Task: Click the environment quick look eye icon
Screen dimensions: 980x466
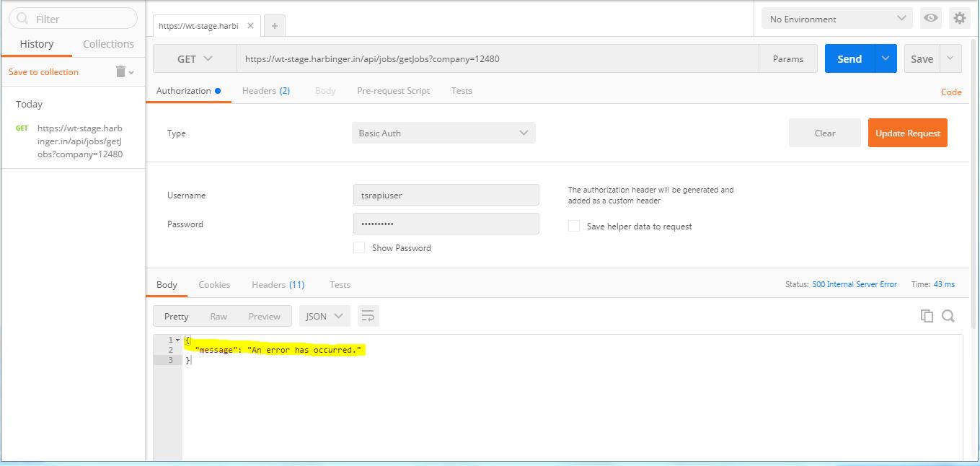Action: pyautogui.click(x=931, y=19)
